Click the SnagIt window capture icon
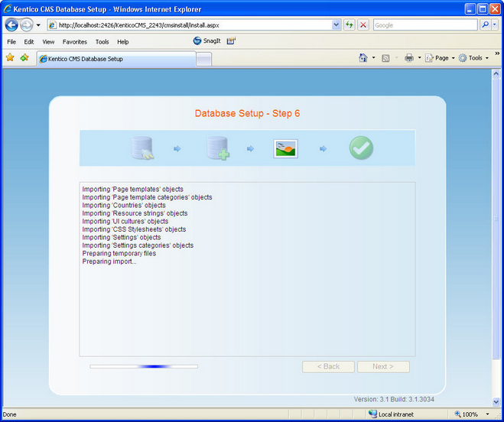This screenshot has height=422, width=504. point(231,41)
